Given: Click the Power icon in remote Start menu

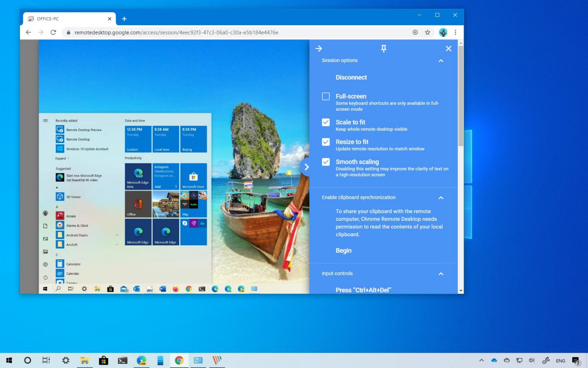Looking at the screenshot, I should pyautogui.click(x=45, y=278).
